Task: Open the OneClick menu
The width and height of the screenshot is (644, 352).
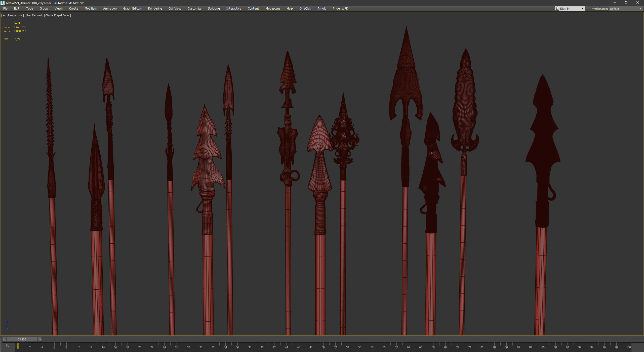Action: click(305, 9)
